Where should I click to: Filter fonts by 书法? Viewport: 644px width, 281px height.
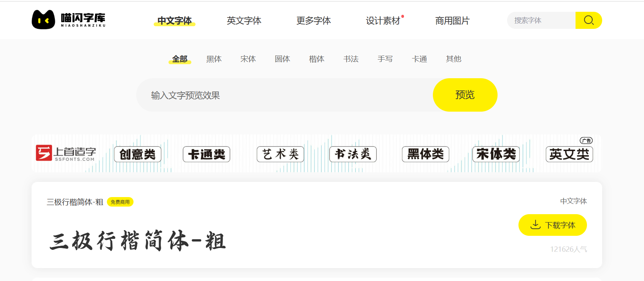pos(351,59)
